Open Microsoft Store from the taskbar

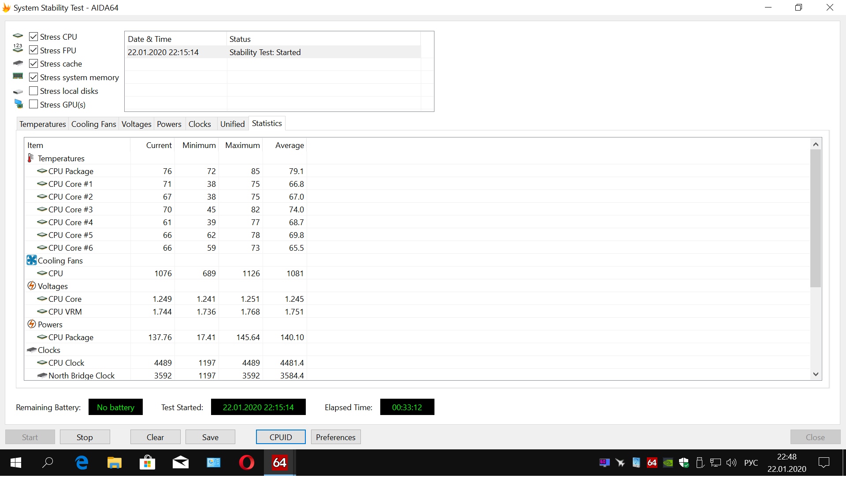147,463
